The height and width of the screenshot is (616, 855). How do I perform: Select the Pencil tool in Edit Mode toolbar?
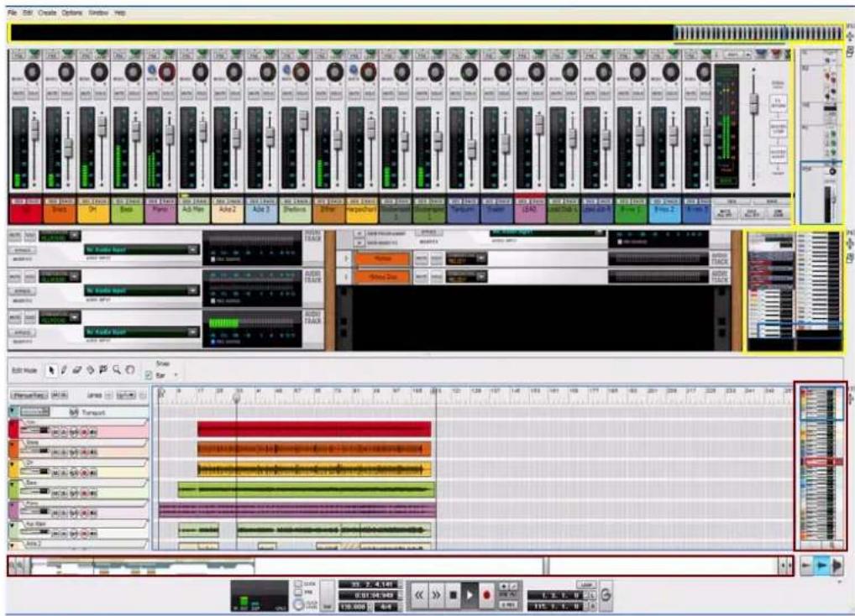coord(62,368)
